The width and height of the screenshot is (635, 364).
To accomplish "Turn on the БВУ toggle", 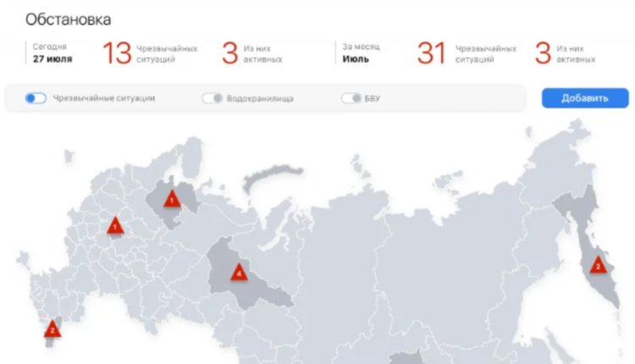I will (351, 98).
